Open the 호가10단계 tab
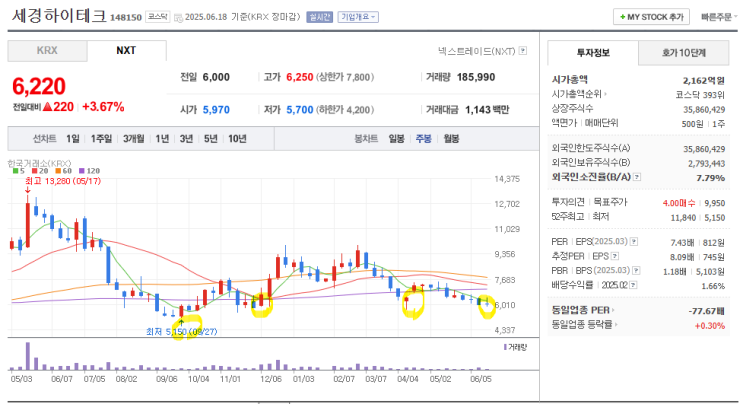 coord(684,53)
